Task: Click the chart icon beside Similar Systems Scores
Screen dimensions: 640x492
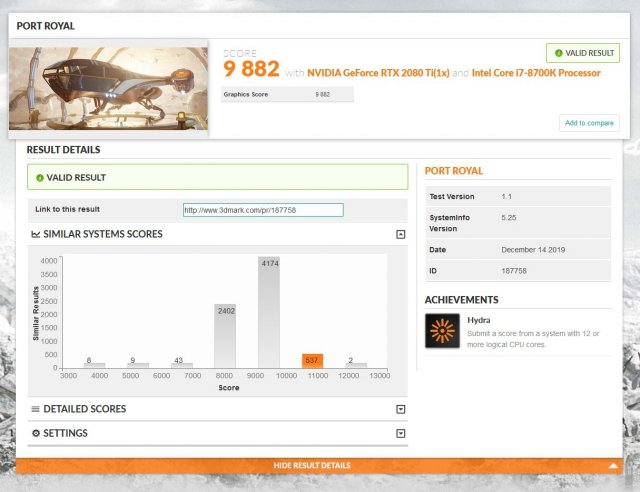Action: click(36, 234)
